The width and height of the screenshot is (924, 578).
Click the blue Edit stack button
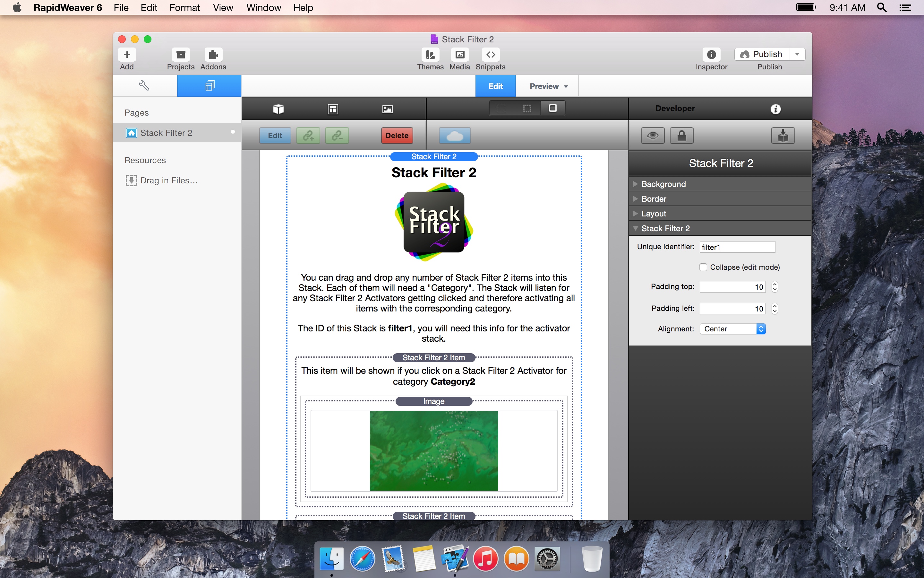[275, 135]
